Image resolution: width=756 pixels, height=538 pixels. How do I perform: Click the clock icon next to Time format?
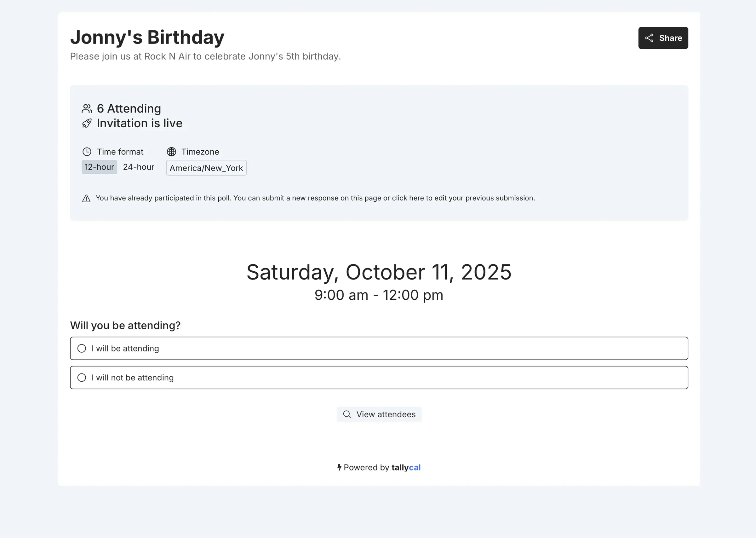tap(87, 152)
